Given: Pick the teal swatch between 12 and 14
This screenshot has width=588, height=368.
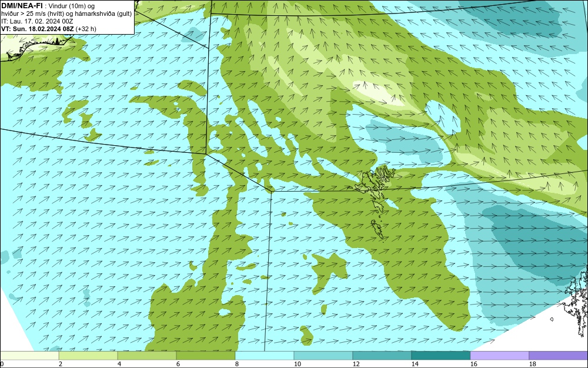Looking at the screenshot, I should coord(382,355).
